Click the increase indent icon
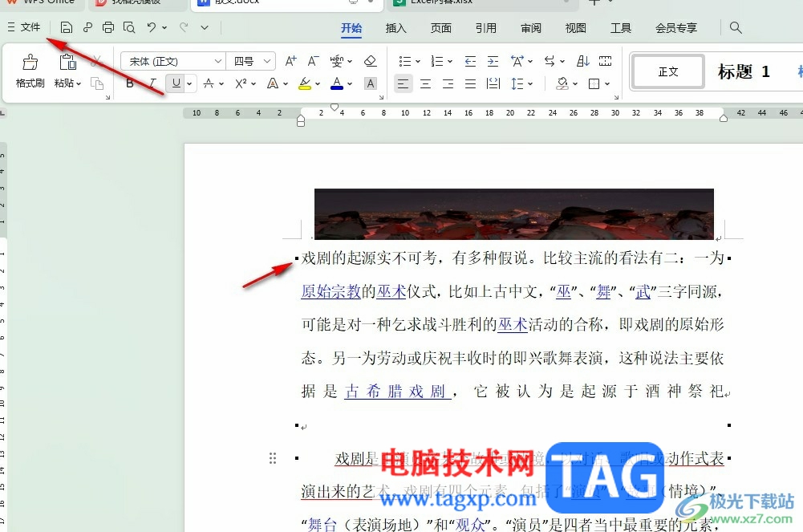Viewport: 803px width, 532px height. point(493,62)
